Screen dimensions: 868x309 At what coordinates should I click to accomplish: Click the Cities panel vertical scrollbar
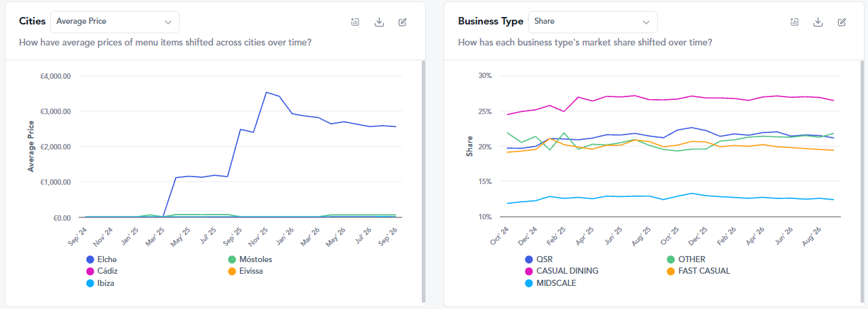(423, 181)
